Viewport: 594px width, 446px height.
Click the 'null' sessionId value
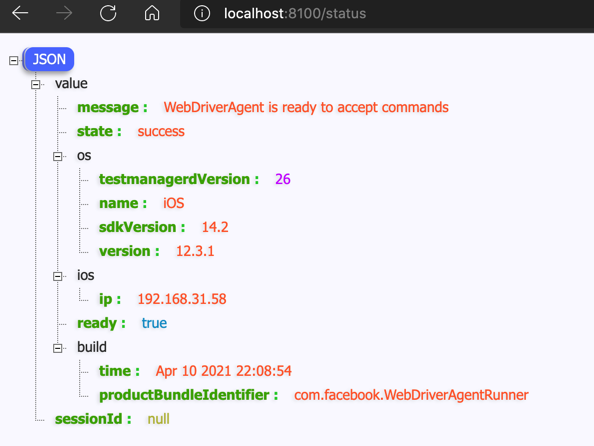(x=158, y=419)
